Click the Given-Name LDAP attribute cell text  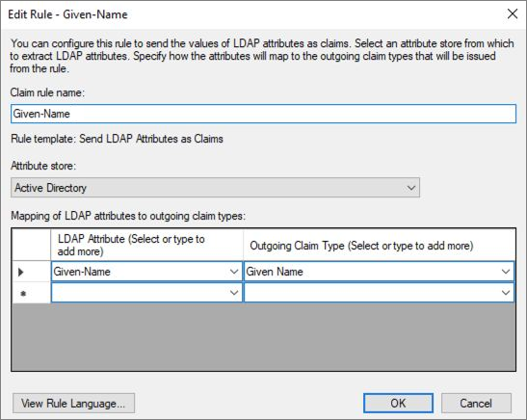pos(82,272)
